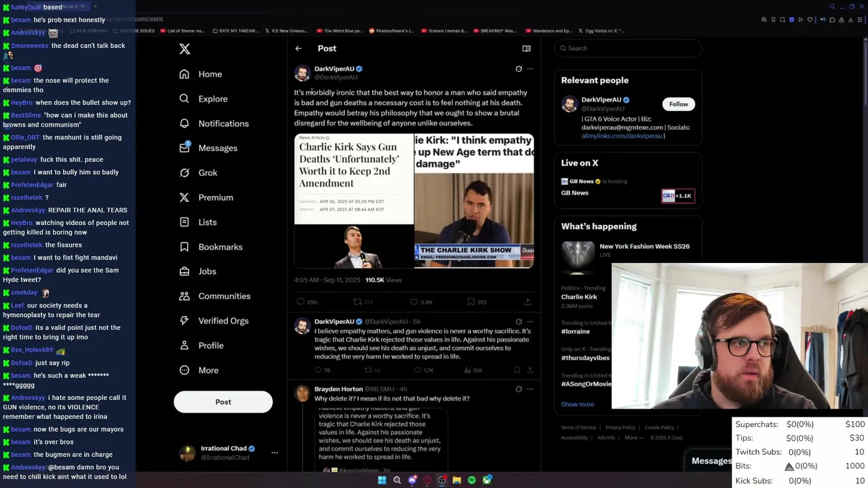Viewport: 868px width, 488px height.
Task: Expand the Messages drawer
Action: [x=711, y=461]
